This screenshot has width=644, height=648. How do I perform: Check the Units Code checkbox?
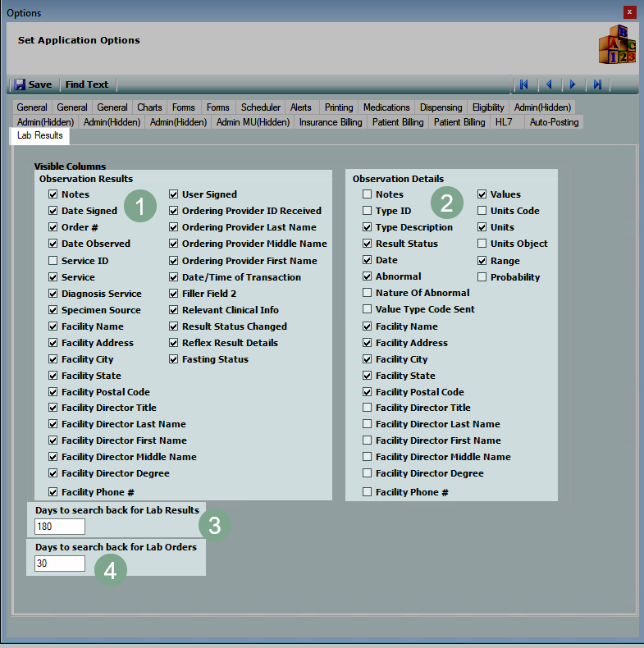pyautogui.click(x=482, y=211)
